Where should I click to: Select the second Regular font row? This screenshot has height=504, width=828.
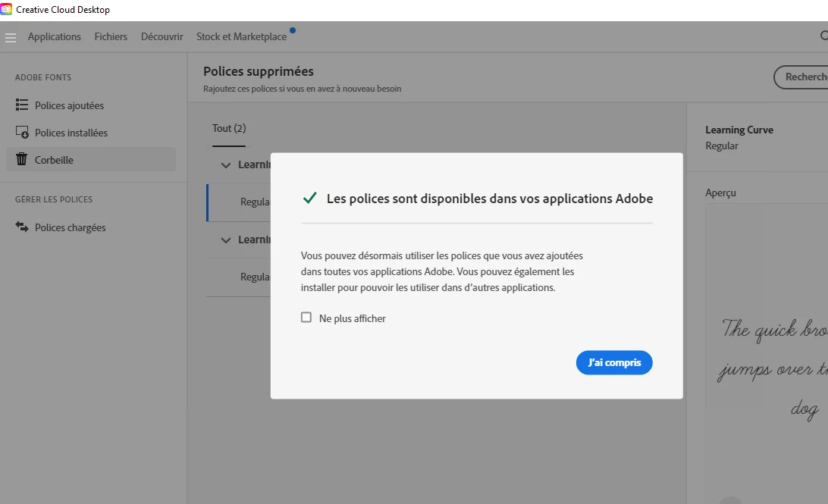[239, 277]
